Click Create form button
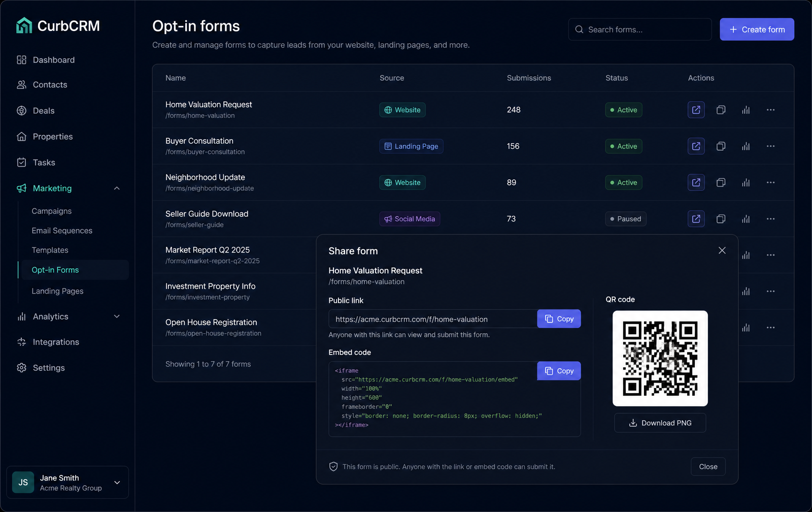Image resolution: width=812 pixels, height=512 pixels. click(757, 29)
